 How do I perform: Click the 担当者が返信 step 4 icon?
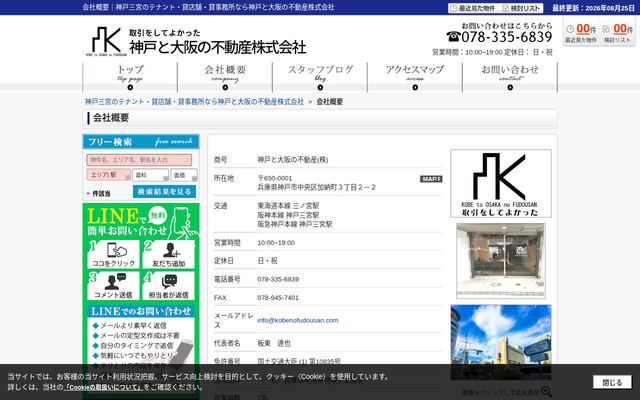(x=168, y=286)
